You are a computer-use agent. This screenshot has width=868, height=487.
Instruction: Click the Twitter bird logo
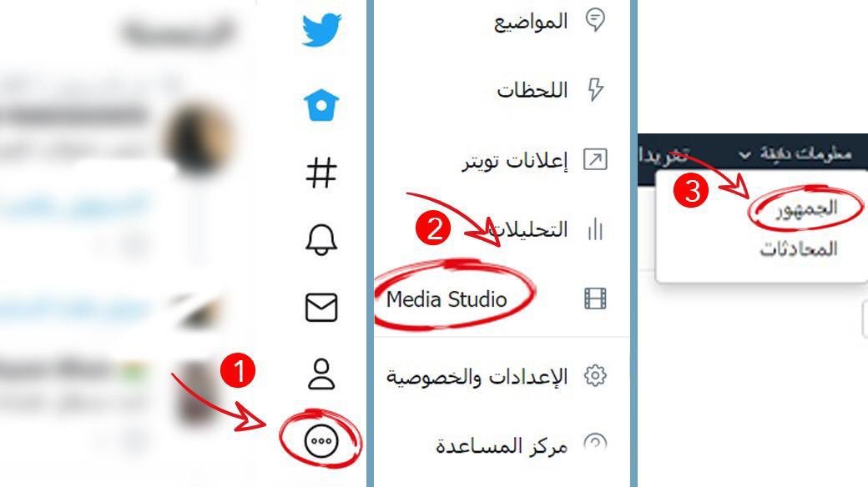point(321,30)
